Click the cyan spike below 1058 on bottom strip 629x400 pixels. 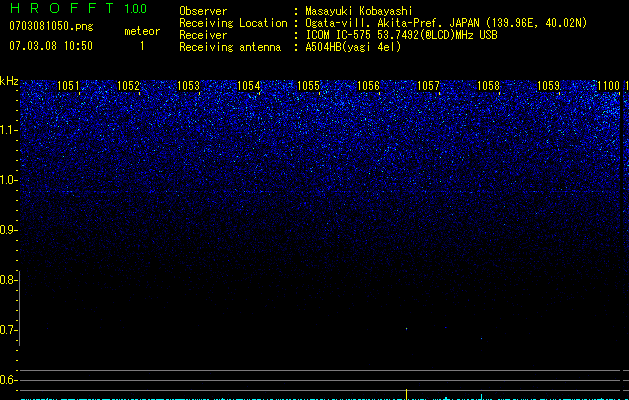click(481, 397)
